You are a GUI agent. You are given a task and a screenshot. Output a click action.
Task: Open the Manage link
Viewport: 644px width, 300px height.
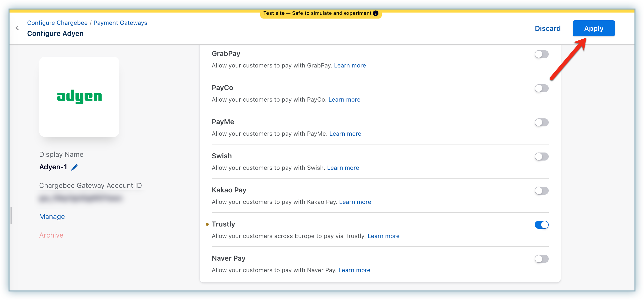(x=52, y=217)
